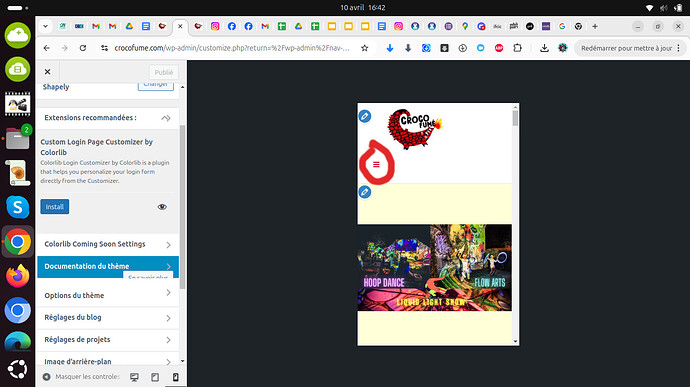Switch to desktop preview device
The width and height of the screenshot is (690, 387).
click(x=134, y=377)
